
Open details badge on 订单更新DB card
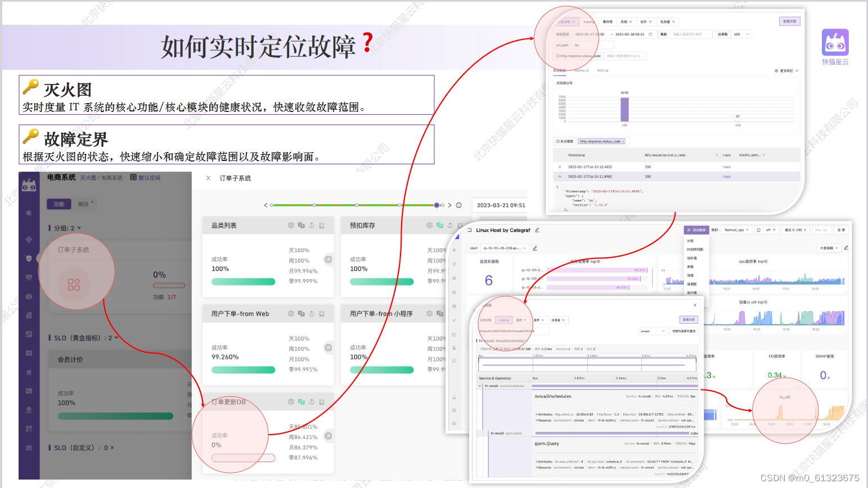point(328,436)
